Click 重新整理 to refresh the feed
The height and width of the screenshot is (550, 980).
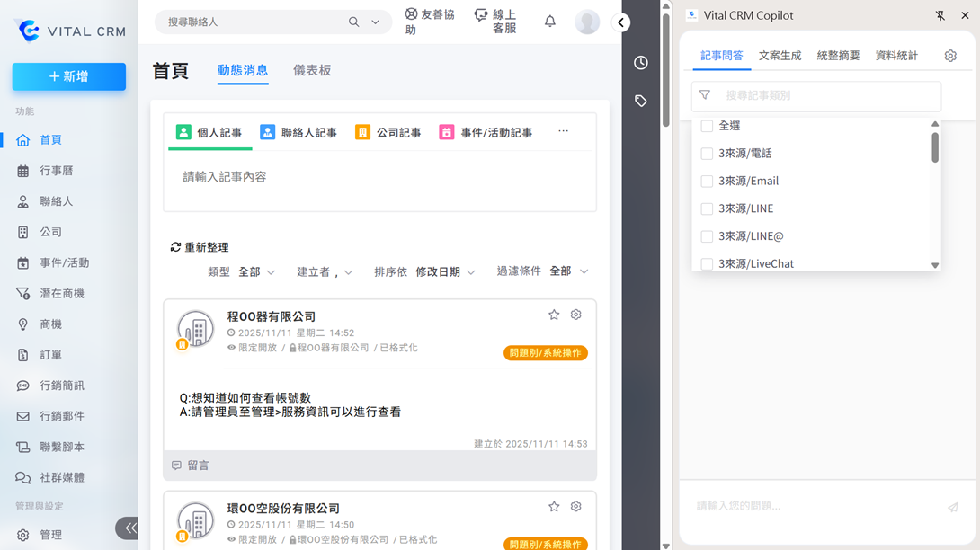point(200,247)
